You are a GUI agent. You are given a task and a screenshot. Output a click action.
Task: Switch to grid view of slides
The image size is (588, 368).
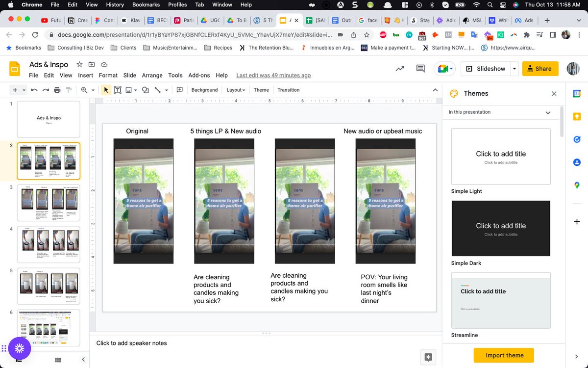click(57, 360)
